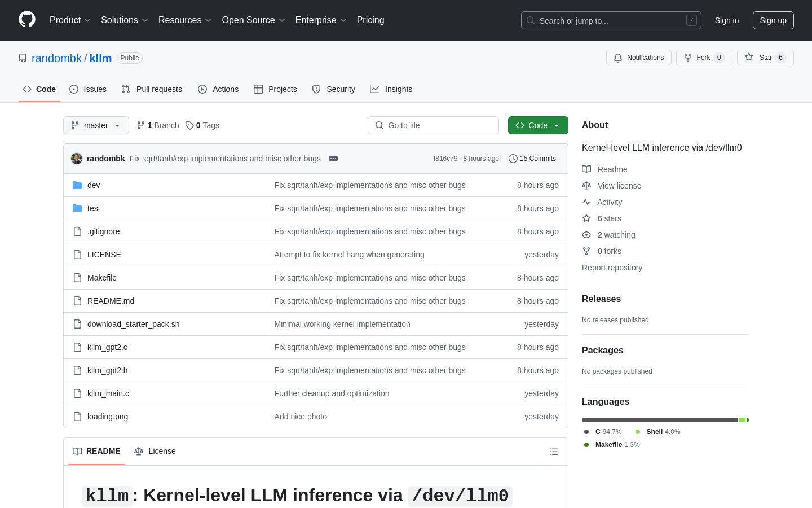Click View license in About
Screen dimensions: 812x508
tap(611, 186)
